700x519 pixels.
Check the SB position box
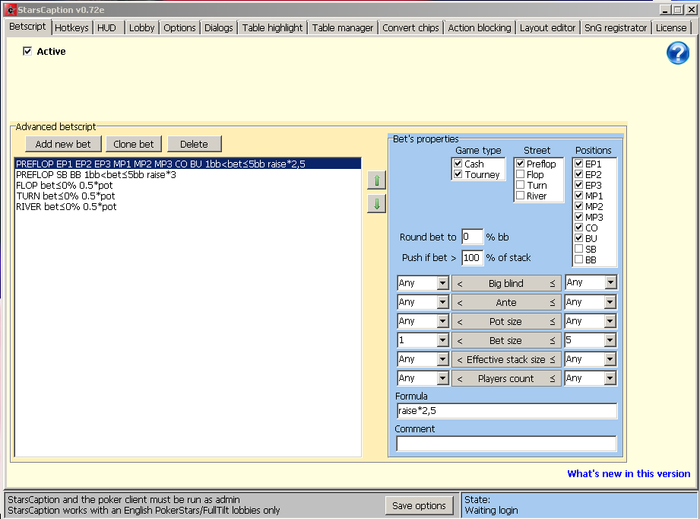[580, 249]
